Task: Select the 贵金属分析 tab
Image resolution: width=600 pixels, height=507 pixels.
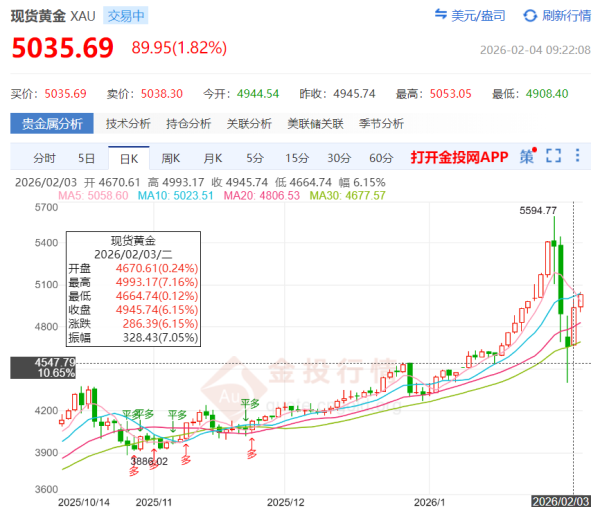Action: tap(52, 124)
